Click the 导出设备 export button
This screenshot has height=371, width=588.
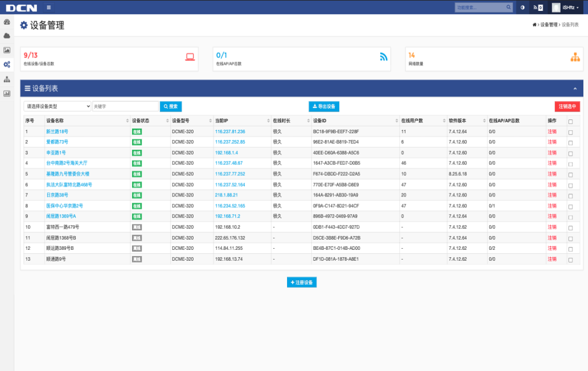[324, 106]
